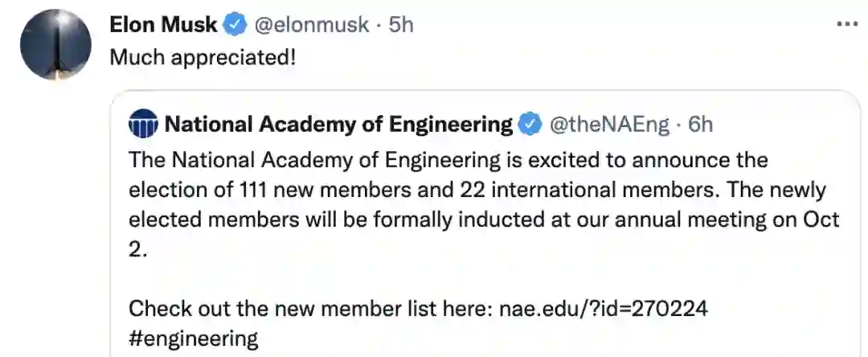Click the 5h timestamp on the tweet
This screenshot has height=357, width=868.
point(401,25)
